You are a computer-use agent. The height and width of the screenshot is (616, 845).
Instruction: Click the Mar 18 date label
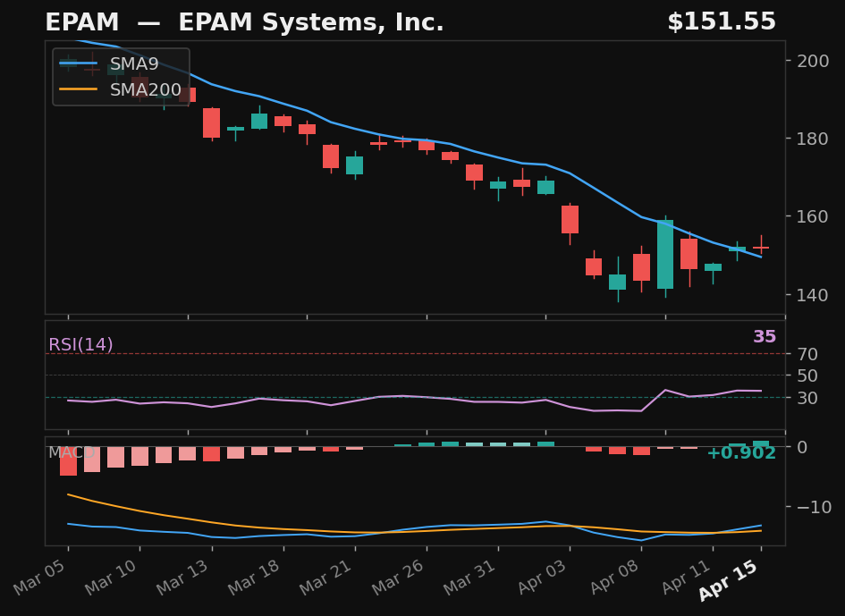pyautogui.click(x=254, y=577)
